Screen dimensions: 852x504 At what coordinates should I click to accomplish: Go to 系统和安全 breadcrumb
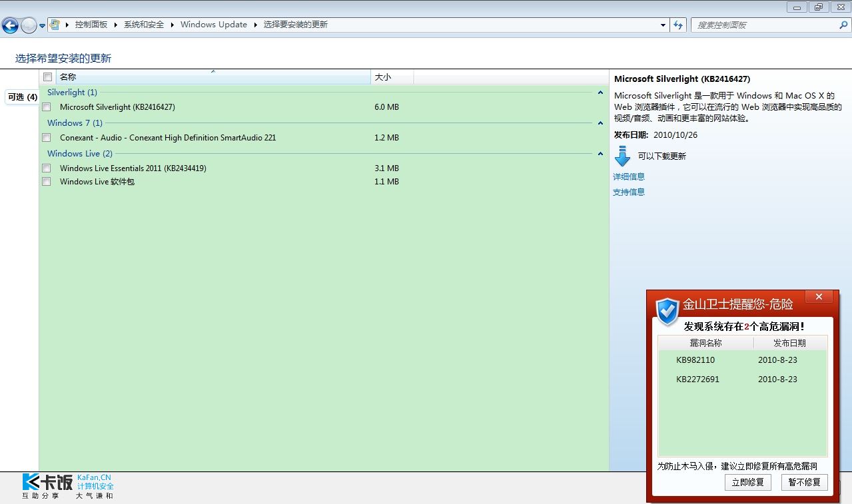[144, 25]
